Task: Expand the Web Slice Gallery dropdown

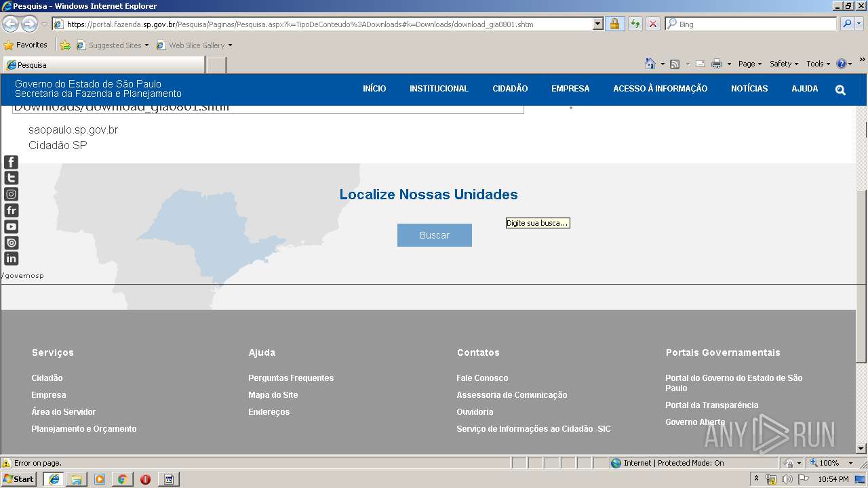Action: coord(230,45)
